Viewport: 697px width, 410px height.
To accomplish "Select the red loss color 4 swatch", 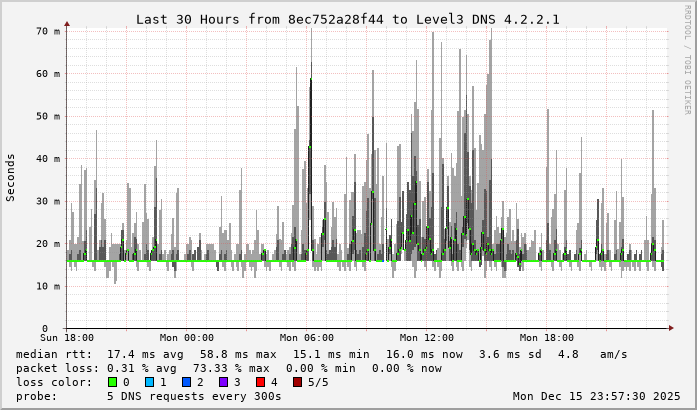I will [258, 382].
